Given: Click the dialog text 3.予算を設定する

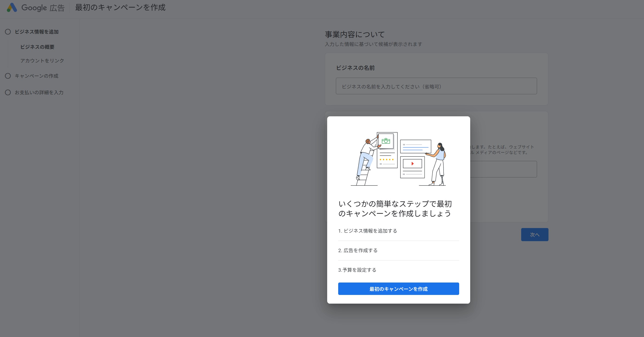Looking at the screenshot, I should pos(357,270).
